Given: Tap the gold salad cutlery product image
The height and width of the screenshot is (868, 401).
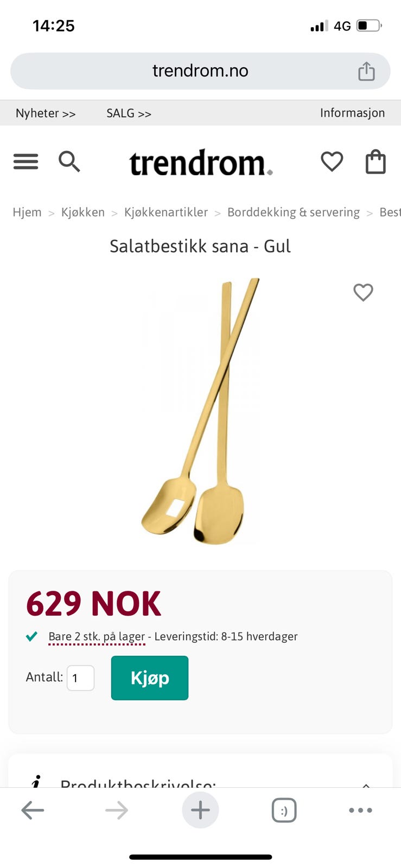Looking at the screenshot, I should [x=201, y=411].
